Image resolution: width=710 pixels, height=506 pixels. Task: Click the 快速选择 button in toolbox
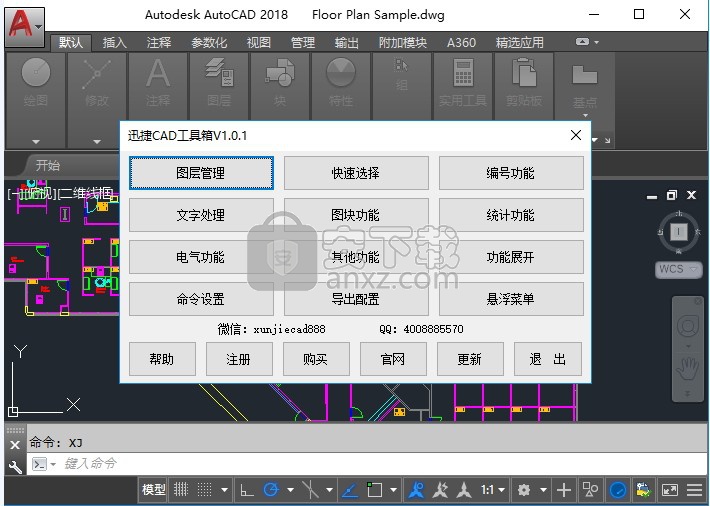point(356,173)
